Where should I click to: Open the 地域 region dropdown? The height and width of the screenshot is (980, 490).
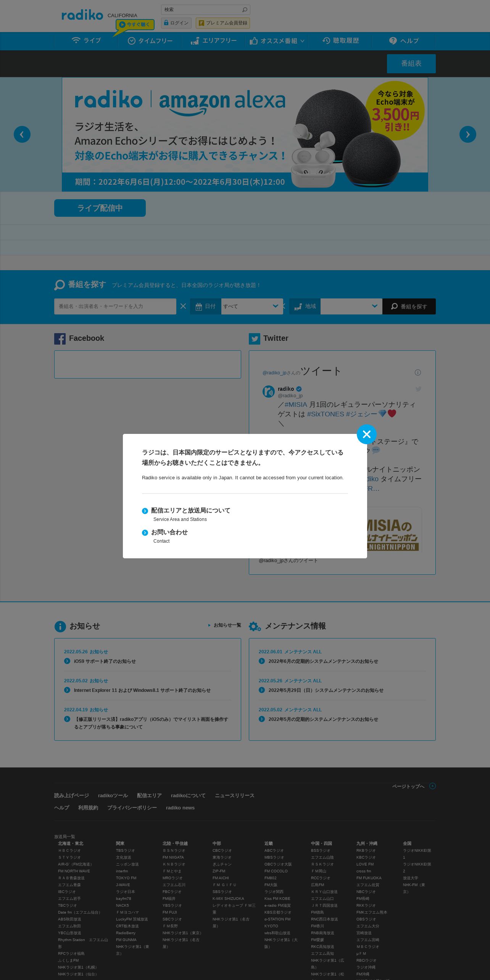351,306
